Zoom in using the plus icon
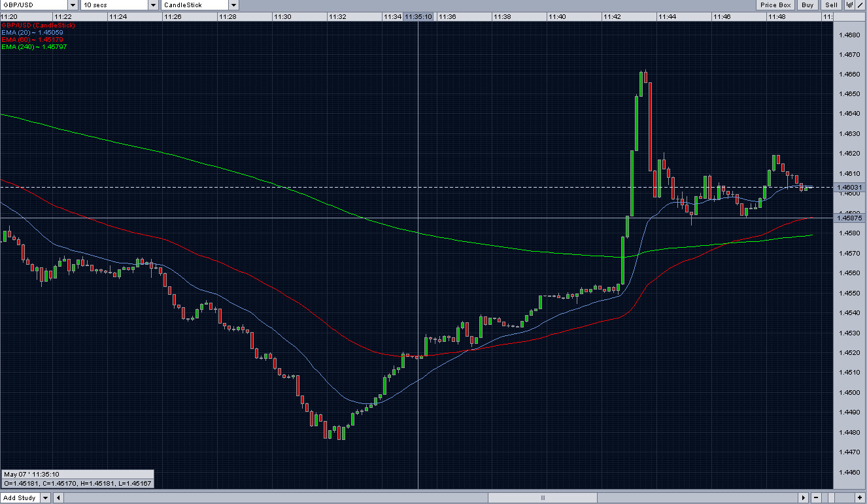 point(860,498)
